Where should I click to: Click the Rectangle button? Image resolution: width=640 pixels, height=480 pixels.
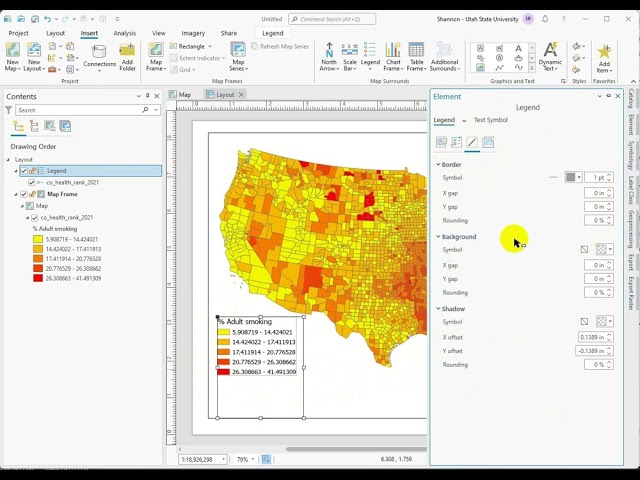[191, 47]
